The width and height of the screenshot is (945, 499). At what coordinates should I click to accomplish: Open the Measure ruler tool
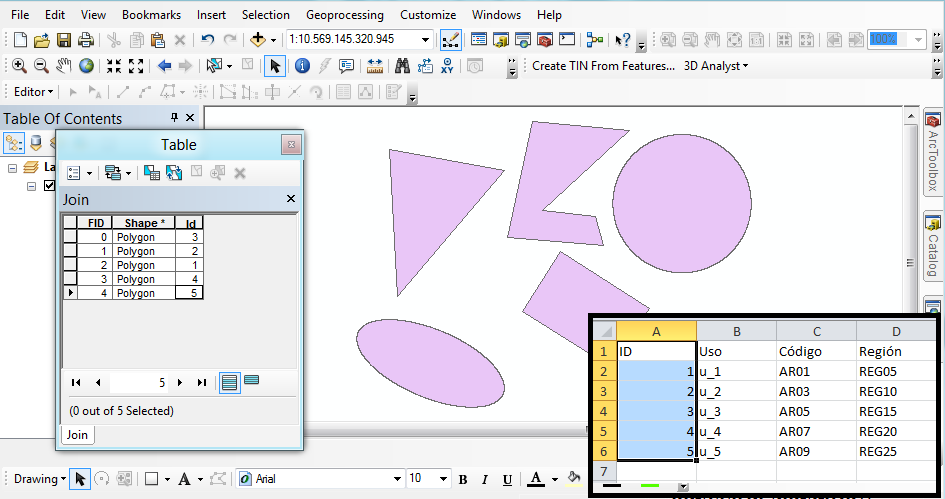375,66
